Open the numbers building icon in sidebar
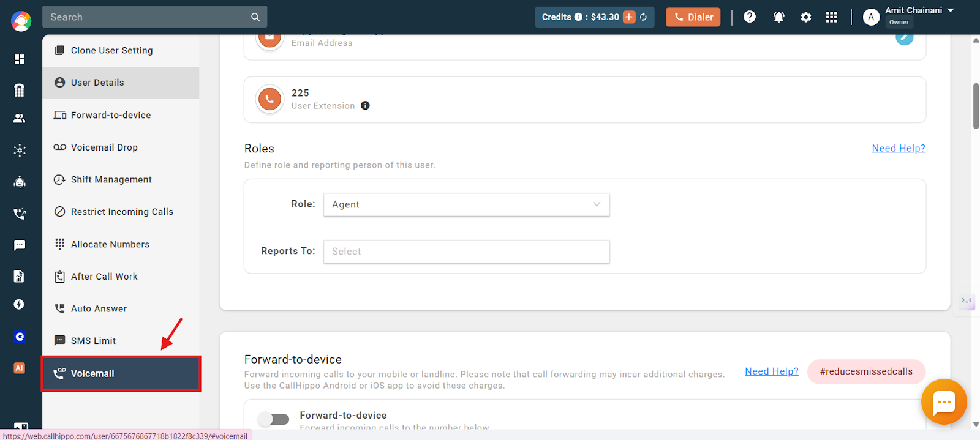Viewport: 980px width, 440px height. 20,90
